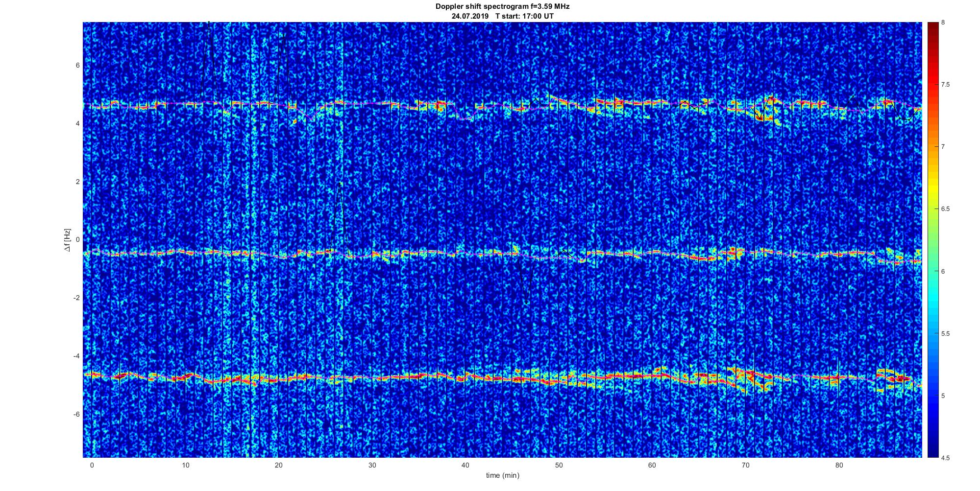This screenshot has width=980, height=491.
Task: Click the y-axis tick label 2
Action: click(78, 182)
